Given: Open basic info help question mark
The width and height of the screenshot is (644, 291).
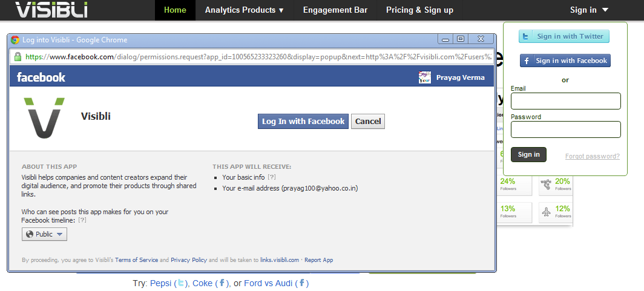Looking at the screenshot, I should 271,177.
